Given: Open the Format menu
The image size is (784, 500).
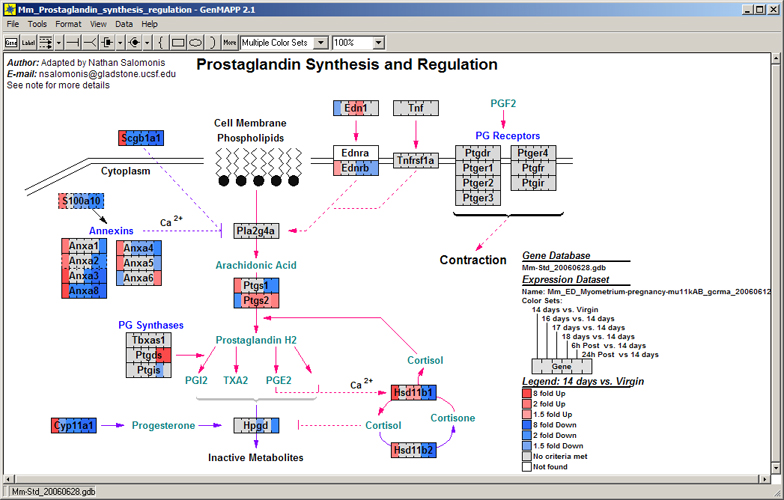Looking at the screenshot, I should pyautogui.click(x=68, y=24).
